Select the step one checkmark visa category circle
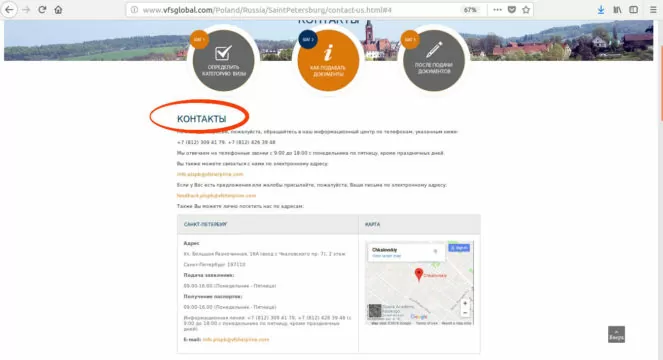 (223, 60)
